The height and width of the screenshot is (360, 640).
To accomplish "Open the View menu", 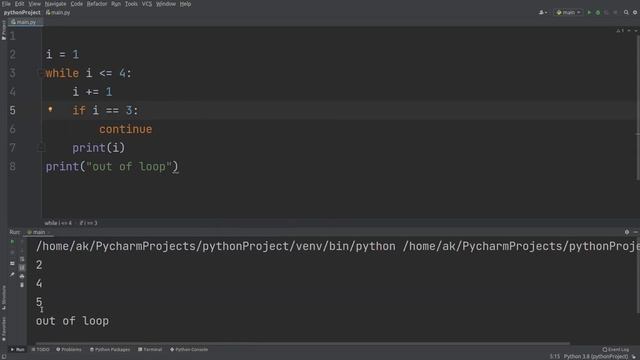I will pyautogui.click(x=34, y=4).
